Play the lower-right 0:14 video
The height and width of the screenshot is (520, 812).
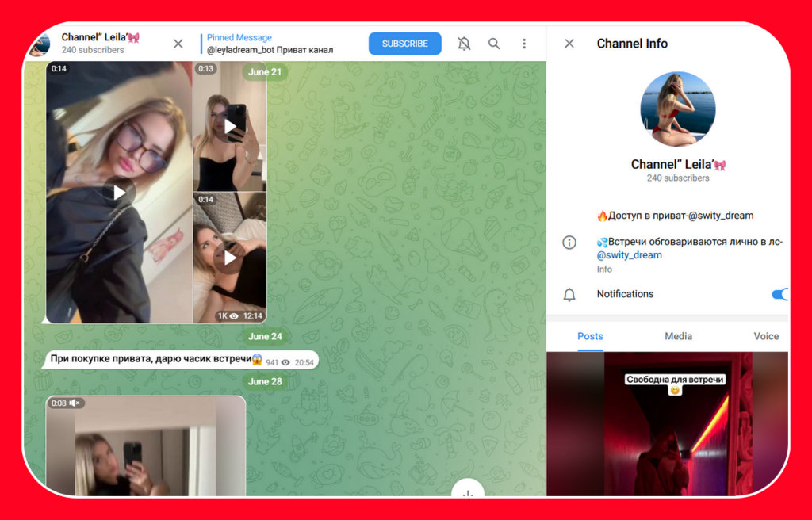point(230,258)
